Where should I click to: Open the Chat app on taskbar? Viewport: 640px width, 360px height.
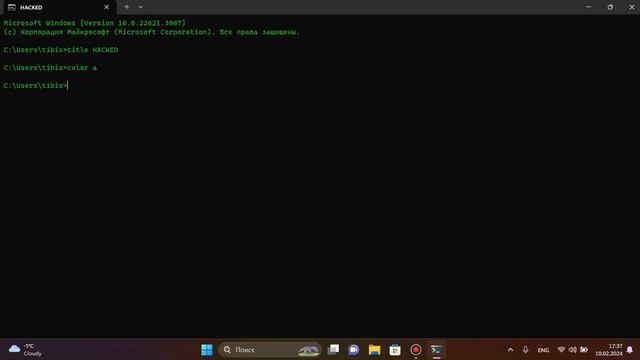[x=354, y=350]
